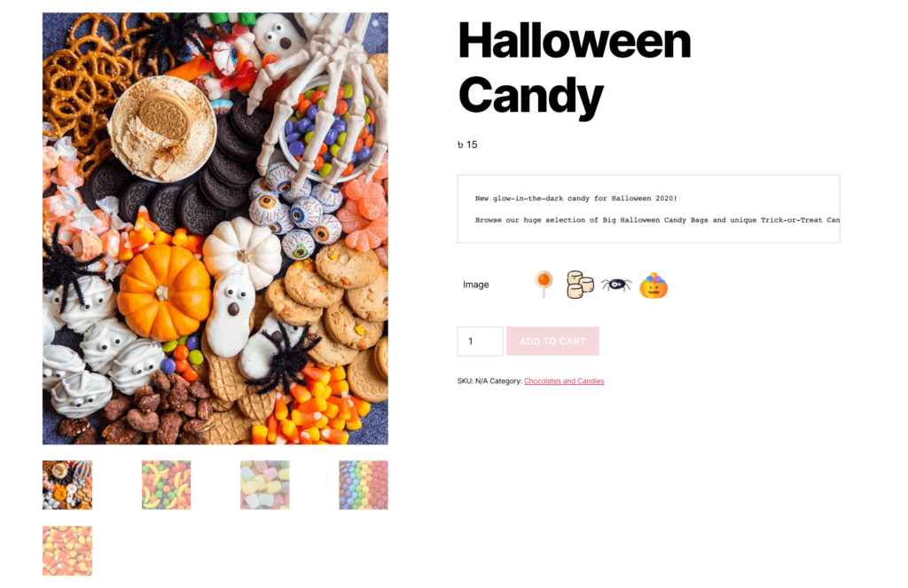View the pastel marshmallow cubes thumbnail
908x588 pixels.
264,485
